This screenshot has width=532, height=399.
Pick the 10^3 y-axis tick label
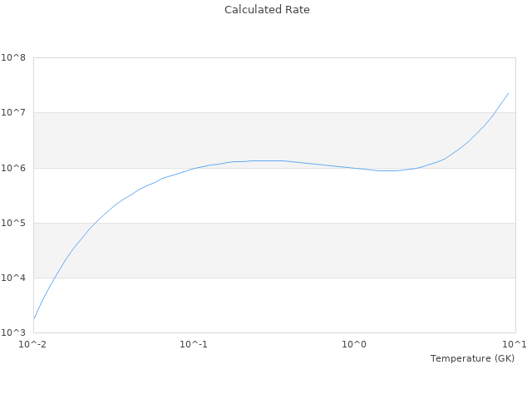(x=13, y=332)
